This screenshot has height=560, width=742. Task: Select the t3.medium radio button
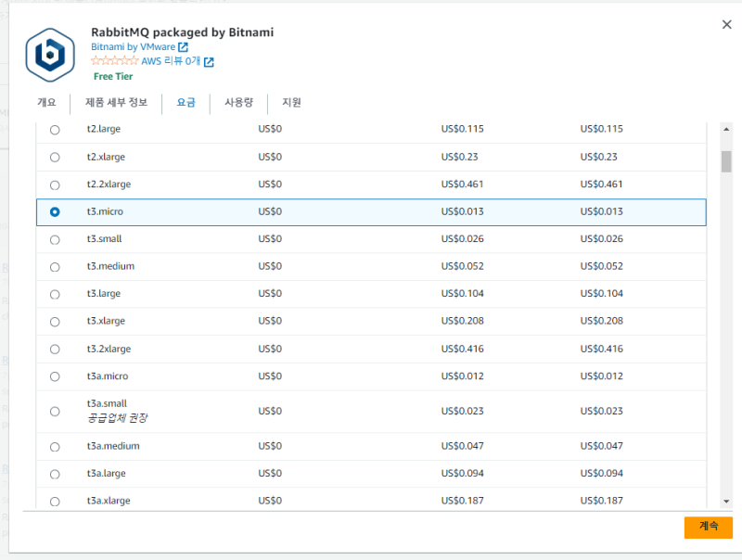(x=55, y=267)
